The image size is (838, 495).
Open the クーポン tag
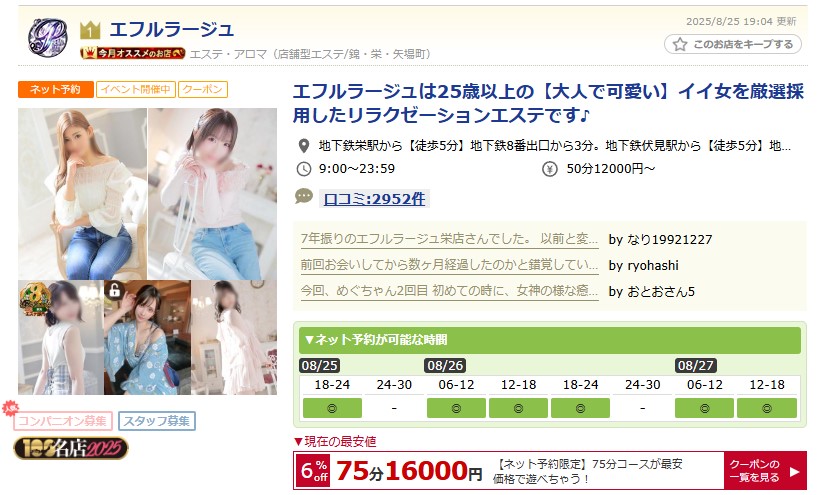point(203,89)
